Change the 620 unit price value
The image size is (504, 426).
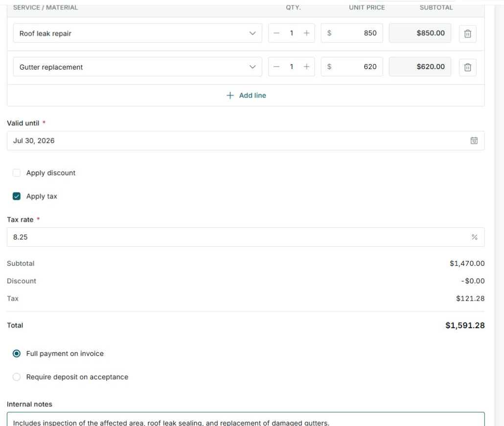pos(352,67)
